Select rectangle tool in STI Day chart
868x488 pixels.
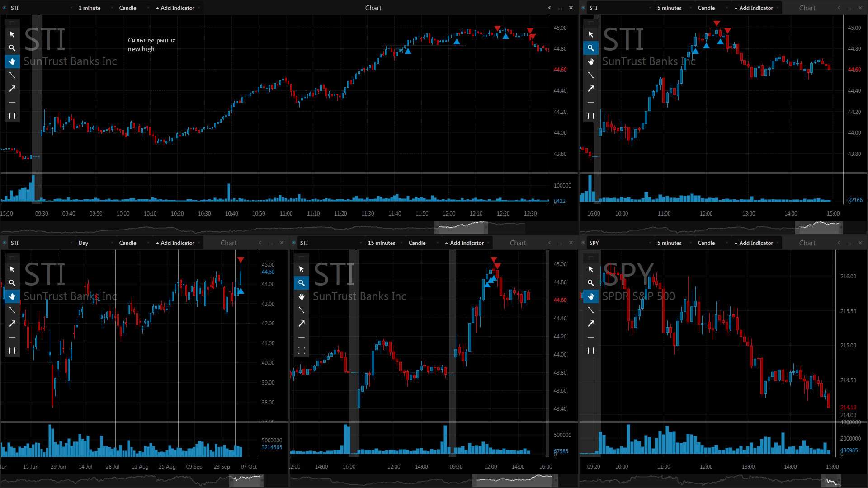pos(12,351)
